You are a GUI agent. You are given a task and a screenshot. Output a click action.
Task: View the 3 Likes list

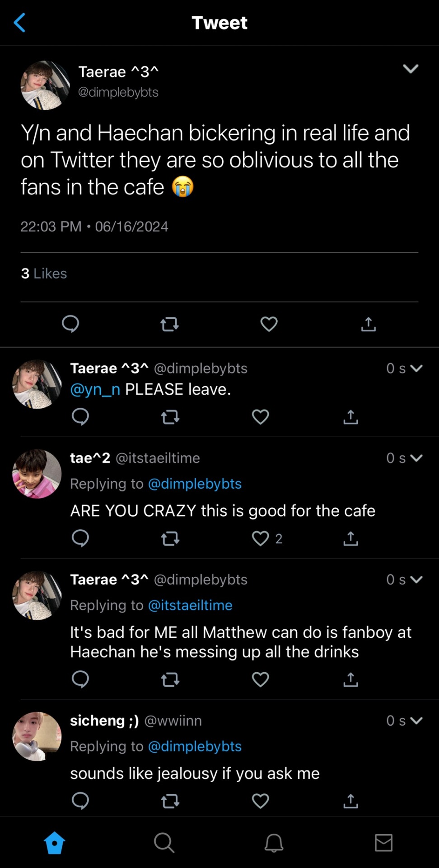click(44, 274)
